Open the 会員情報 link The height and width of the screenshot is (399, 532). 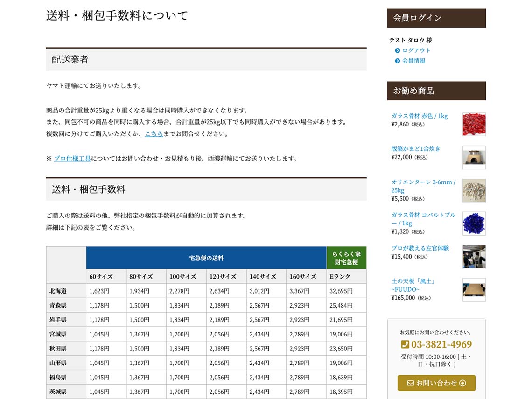(414, 61)
